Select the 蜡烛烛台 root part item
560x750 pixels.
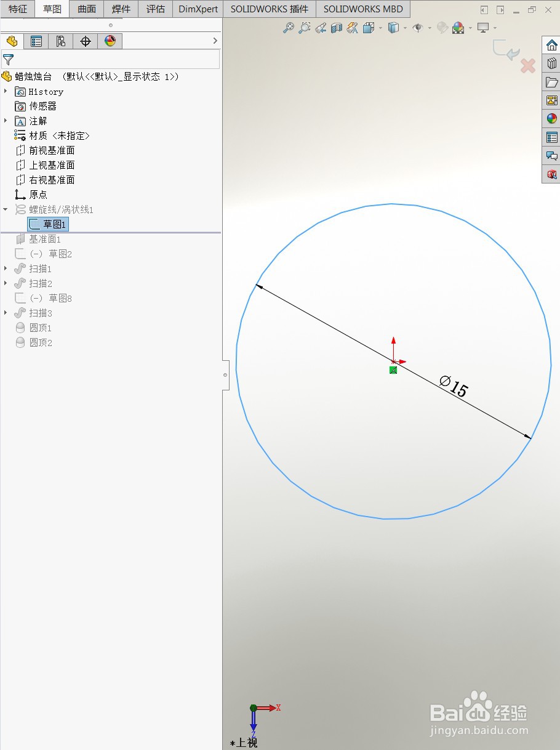[90, 76]
